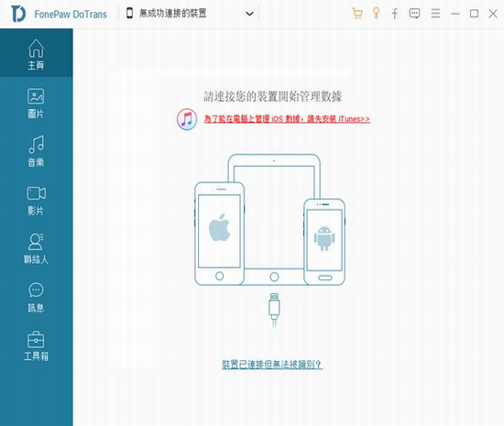Open the device connected but unrecognized link
This screenshot has width=504, height=426.
(272, 365)
